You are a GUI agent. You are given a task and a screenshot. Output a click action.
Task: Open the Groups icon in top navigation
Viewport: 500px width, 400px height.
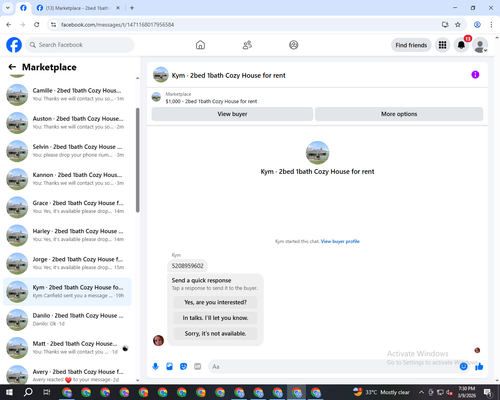(x=294, y=45)
